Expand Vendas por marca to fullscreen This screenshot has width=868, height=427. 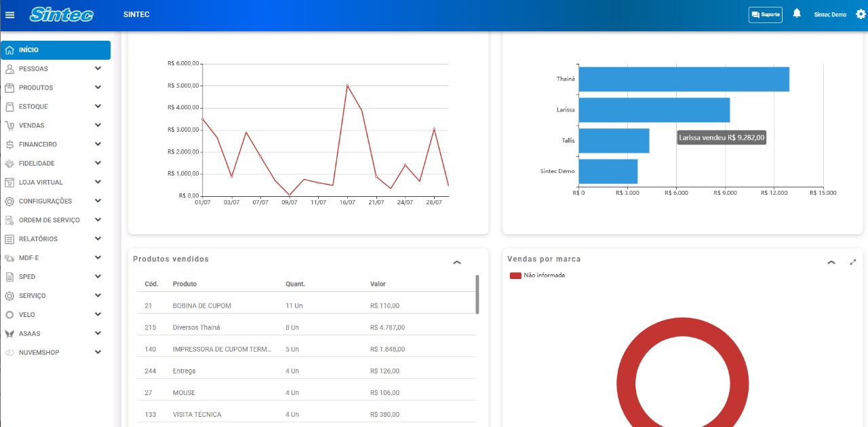pyautogui.click(x=853, y=262)
